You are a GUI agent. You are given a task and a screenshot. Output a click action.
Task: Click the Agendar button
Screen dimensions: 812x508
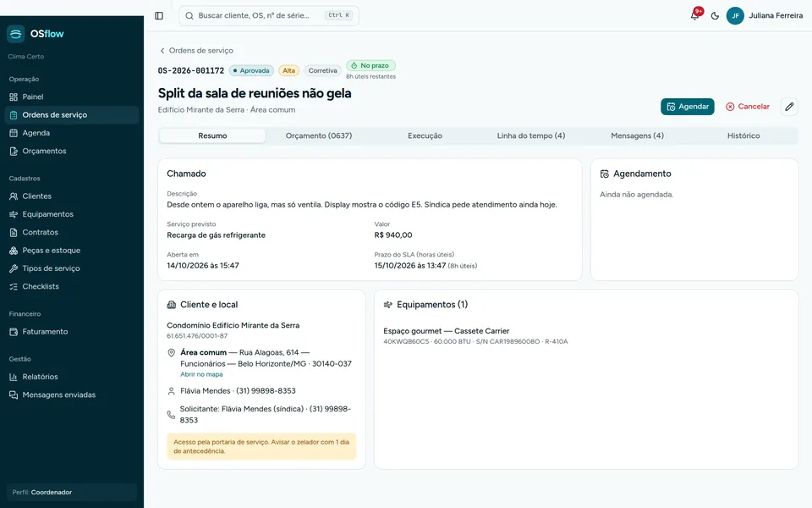[687, 107]
